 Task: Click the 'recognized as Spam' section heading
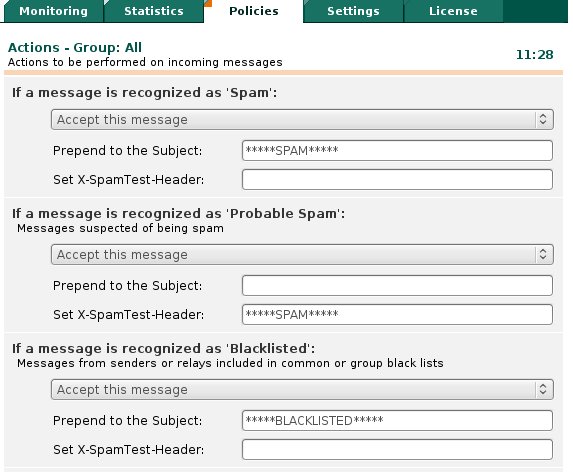[145, 93]
